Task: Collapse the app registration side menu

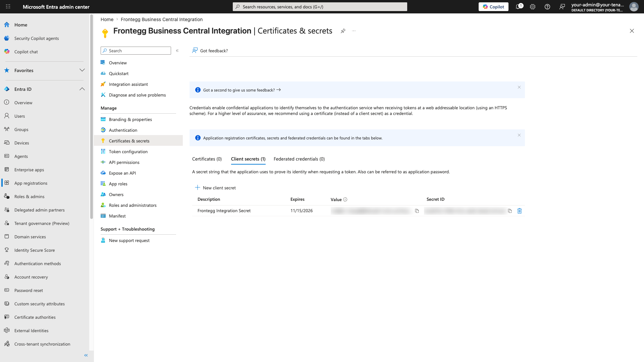Action: click(x=177, y=51)
